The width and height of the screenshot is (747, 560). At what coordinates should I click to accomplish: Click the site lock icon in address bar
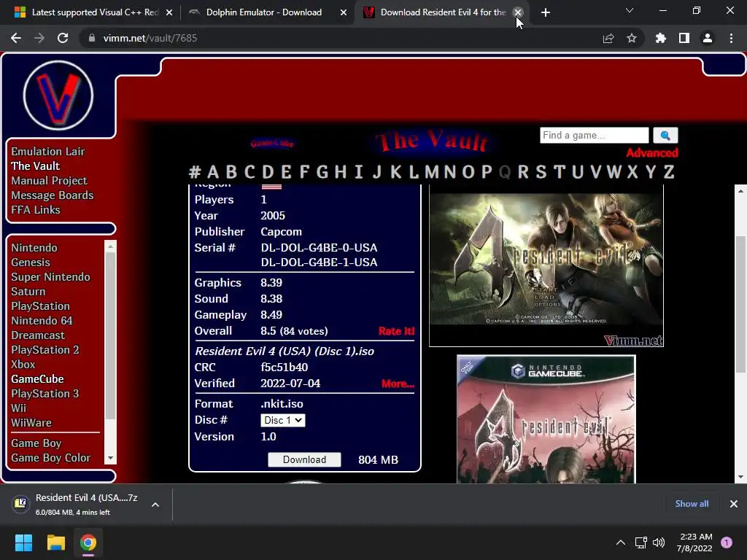coord(92,38)
